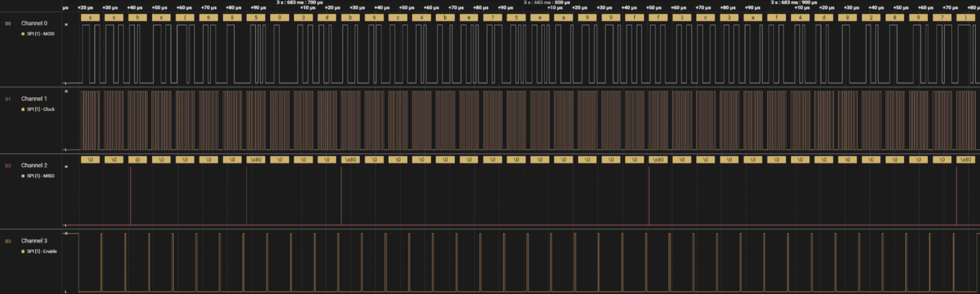Select the D0 channel index badge
The image size is (980, 294).
pyautogui.click(x=8, y=23)
